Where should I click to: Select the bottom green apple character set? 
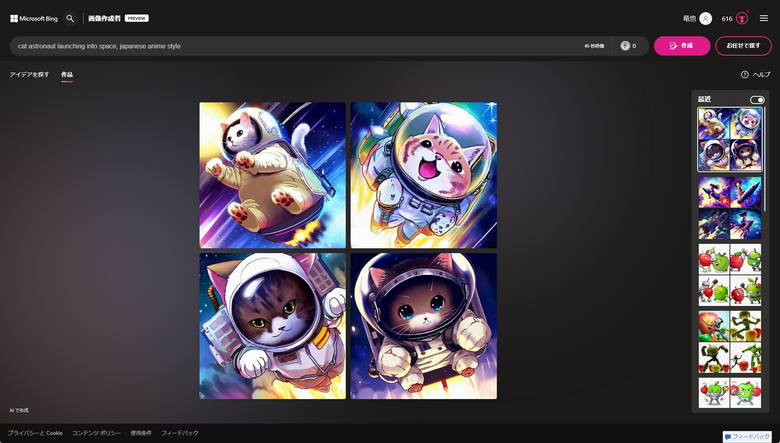[730, 393]
